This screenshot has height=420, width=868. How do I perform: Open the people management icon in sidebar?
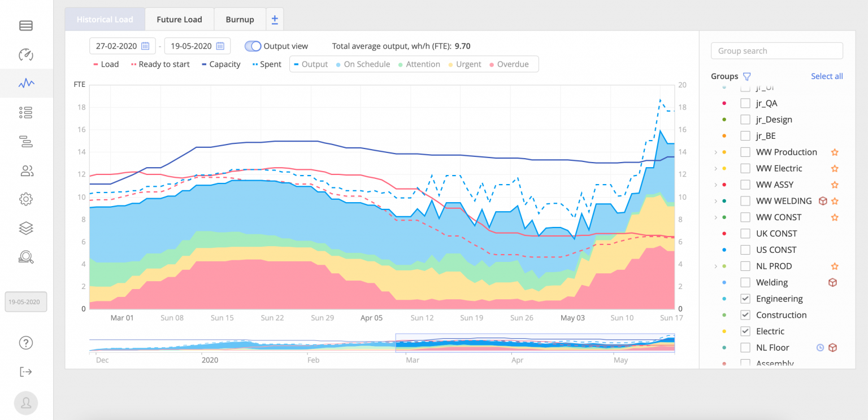[x=25, y=170]
